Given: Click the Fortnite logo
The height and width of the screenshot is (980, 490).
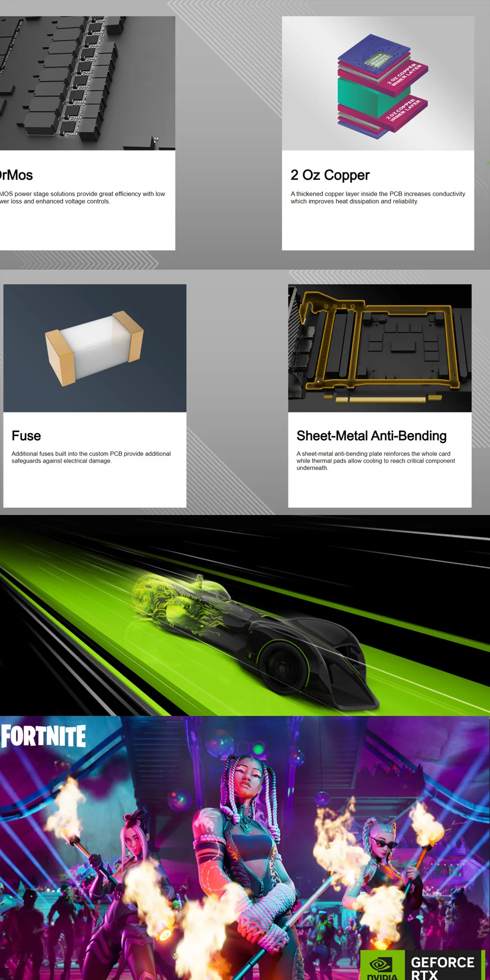Looking at the screenshot, I should point(44,736).
